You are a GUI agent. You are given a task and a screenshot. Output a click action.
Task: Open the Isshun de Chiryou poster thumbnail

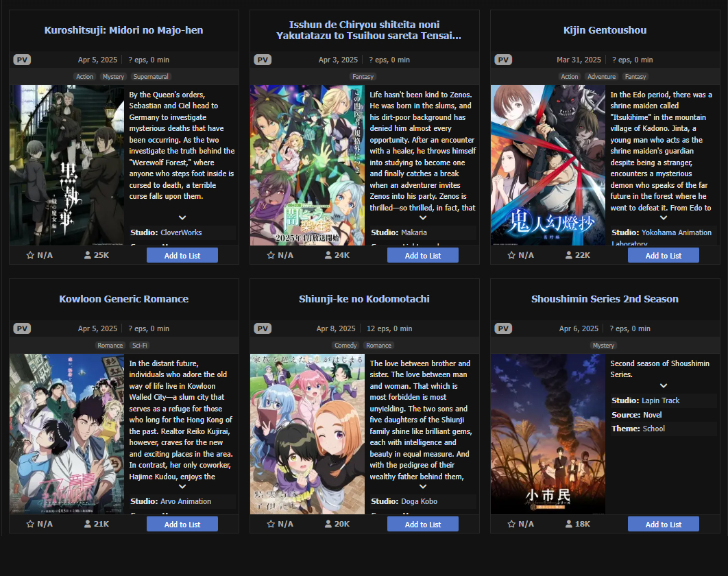tap(307, 165)
